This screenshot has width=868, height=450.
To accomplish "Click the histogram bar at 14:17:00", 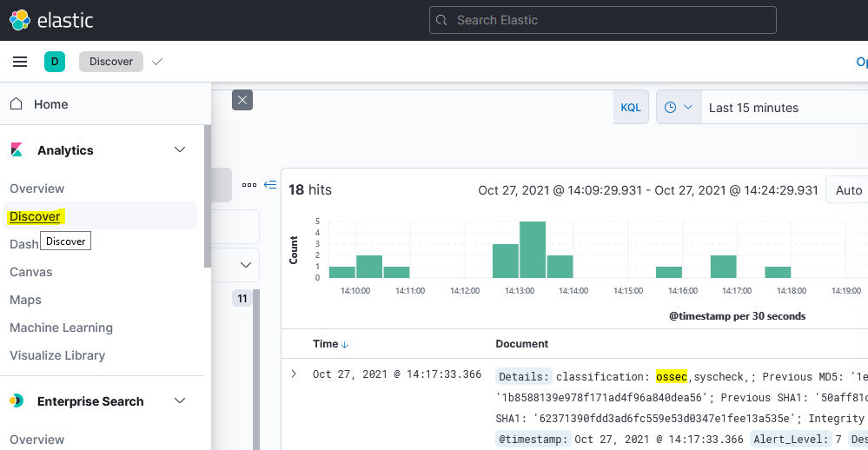I will click(724, 267).
